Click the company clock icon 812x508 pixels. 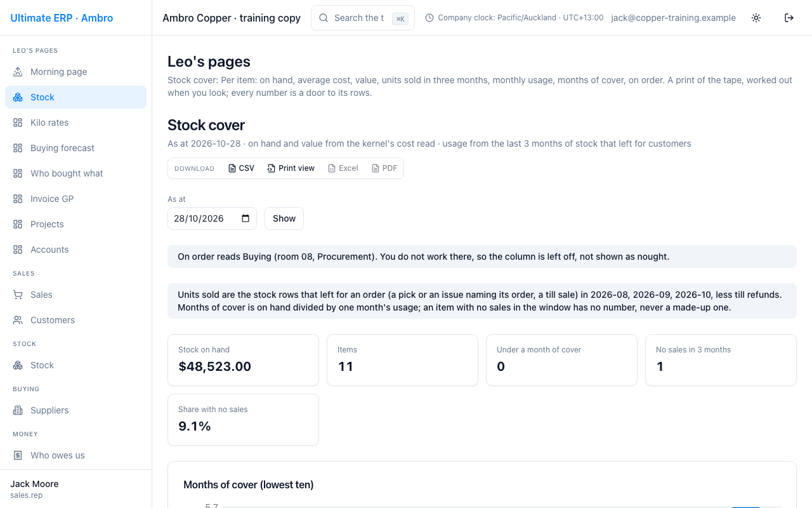tap(429, 18)
